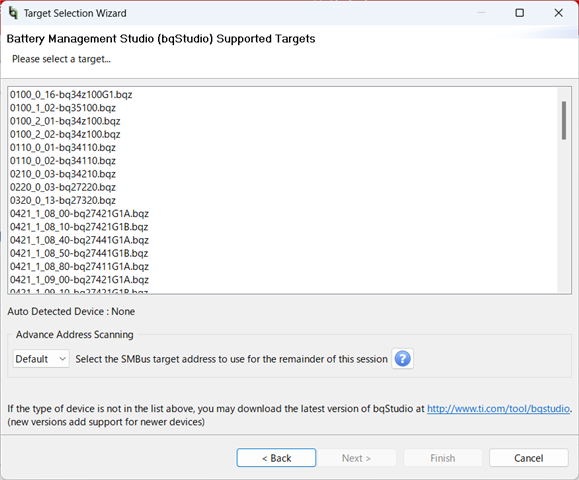The height and width of the screenshot is (480, 579).
Task: Close the Target Selection Wizard window
Action: (558, 13)
